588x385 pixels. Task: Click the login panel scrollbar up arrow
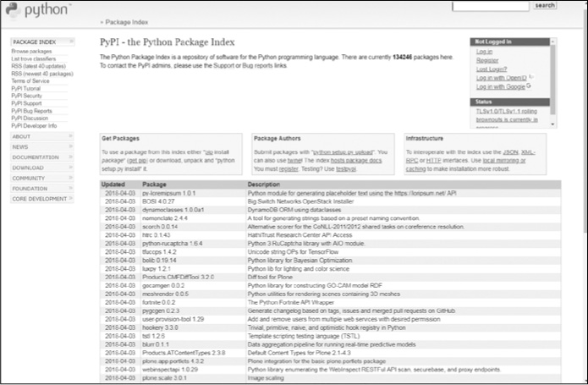(x=552, y=41)
